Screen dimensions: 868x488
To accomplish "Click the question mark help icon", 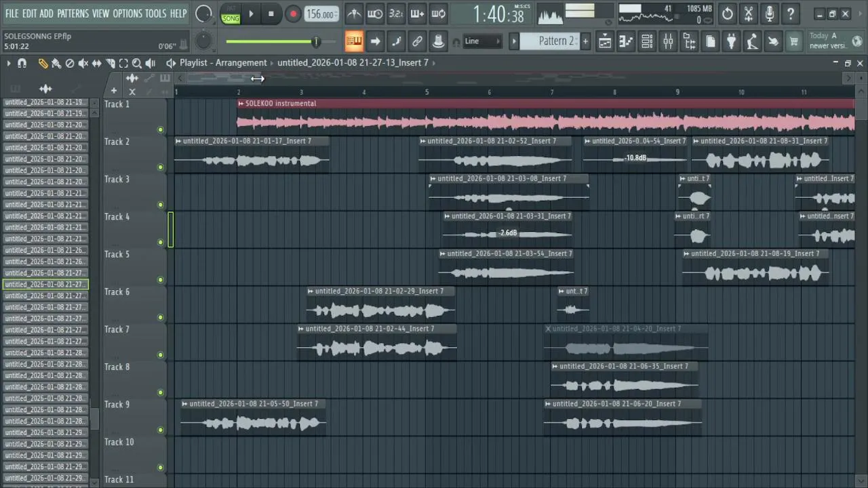I will [791, 14].
